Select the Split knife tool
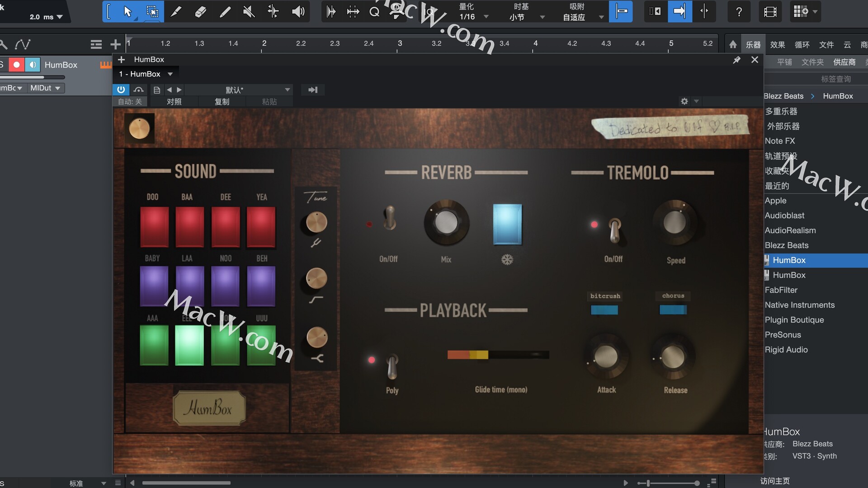The image size is (868, 488). (x=176, y=11)
